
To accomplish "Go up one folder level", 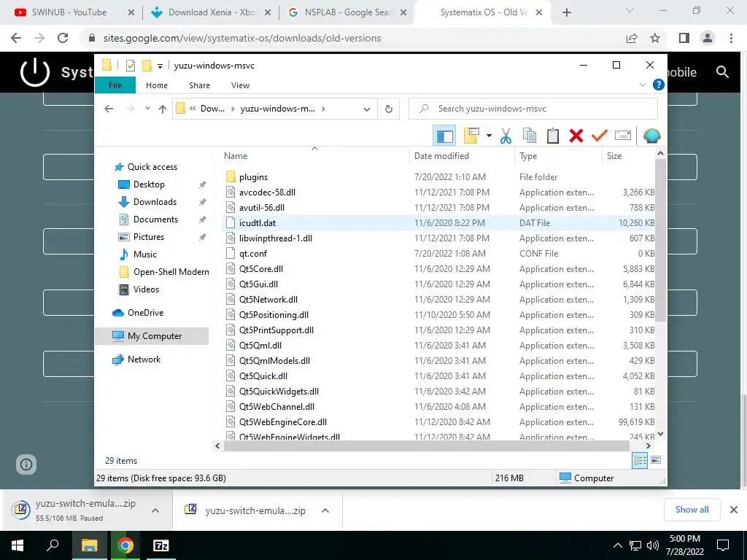I will pyautogui.click(x=163, y=109).
